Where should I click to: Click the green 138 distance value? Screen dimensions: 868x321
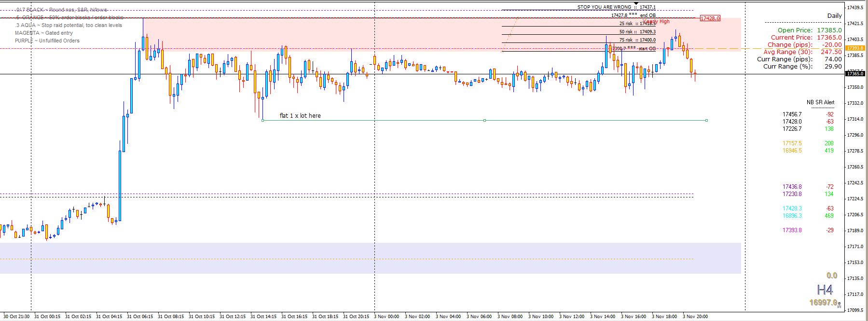829,129
